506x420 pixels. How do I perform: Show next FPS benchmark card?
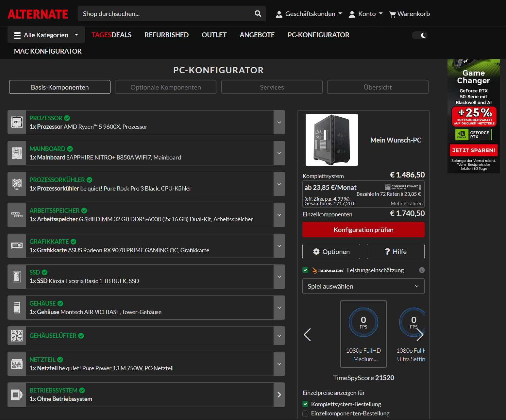tap(420, 335)
